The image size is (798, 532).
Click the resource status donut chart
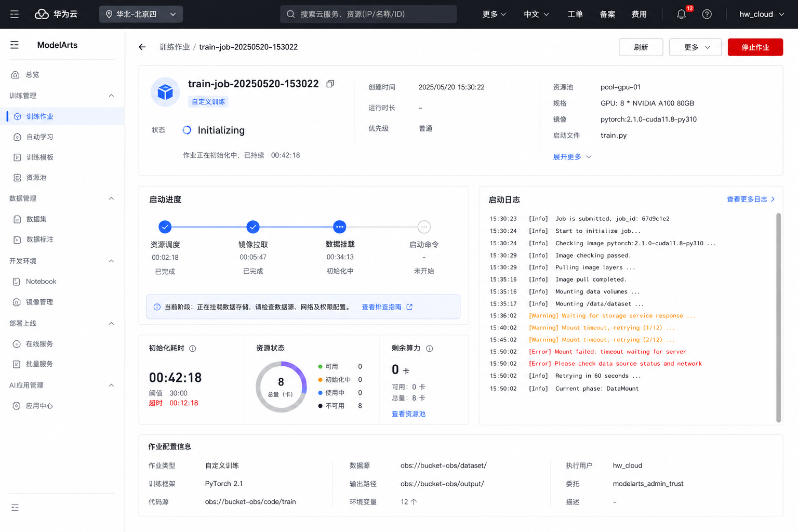click(281, 387)
